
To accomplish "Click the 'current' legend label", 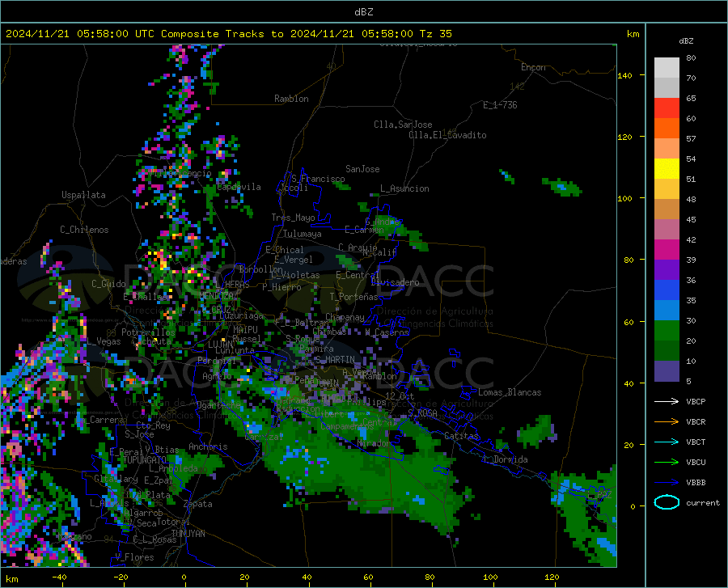I will click(703, 502).
